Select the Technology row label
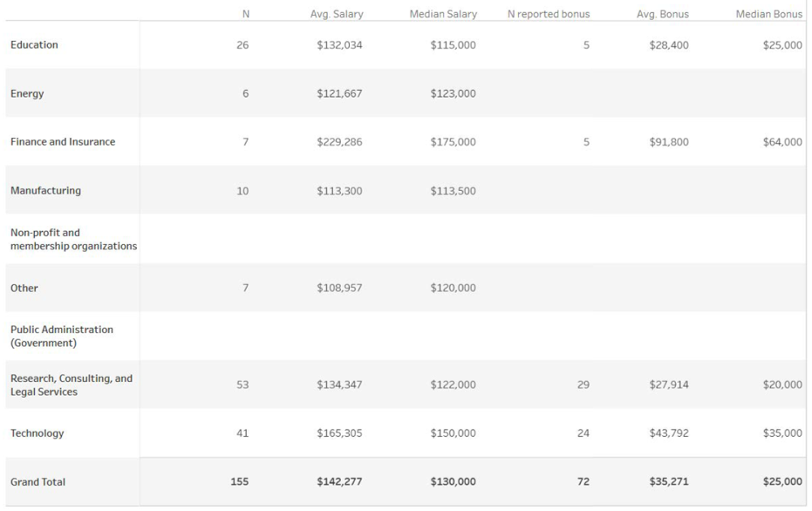Screen dimensions: 812x511 [x=37, y=433]
